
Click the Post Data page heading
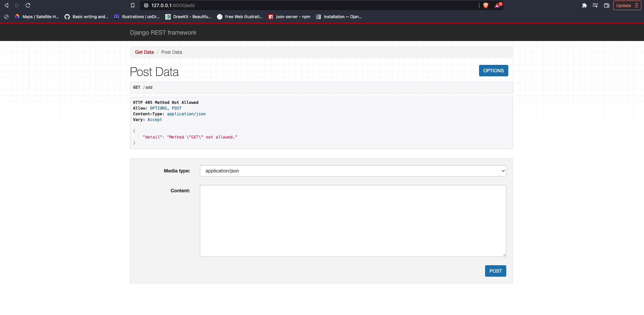(x=154, y=72)
